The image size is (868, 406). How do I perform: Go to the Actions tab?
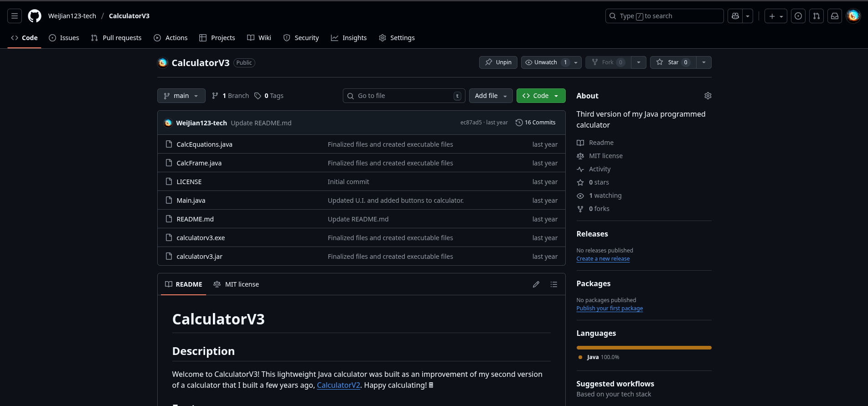coord(170,38)
